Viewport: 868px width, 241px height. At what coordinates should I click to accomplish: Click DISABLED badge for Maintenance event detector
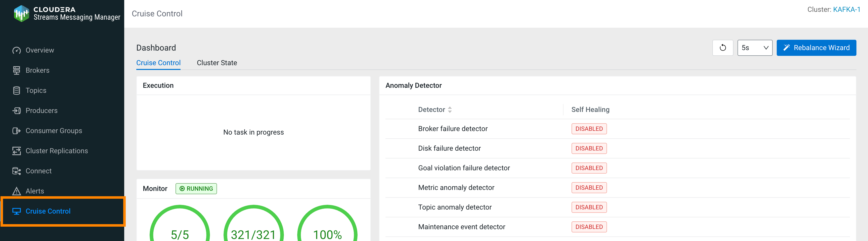pos(589,227)
